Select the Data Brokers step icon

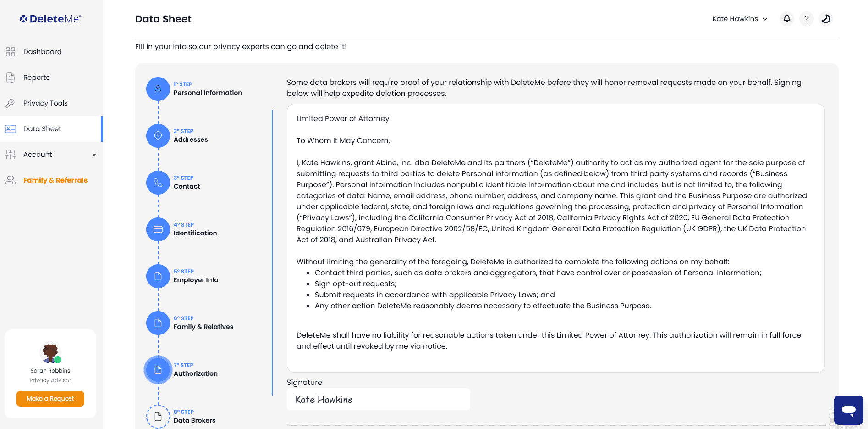pyautogui.click(x=158, y=417)
